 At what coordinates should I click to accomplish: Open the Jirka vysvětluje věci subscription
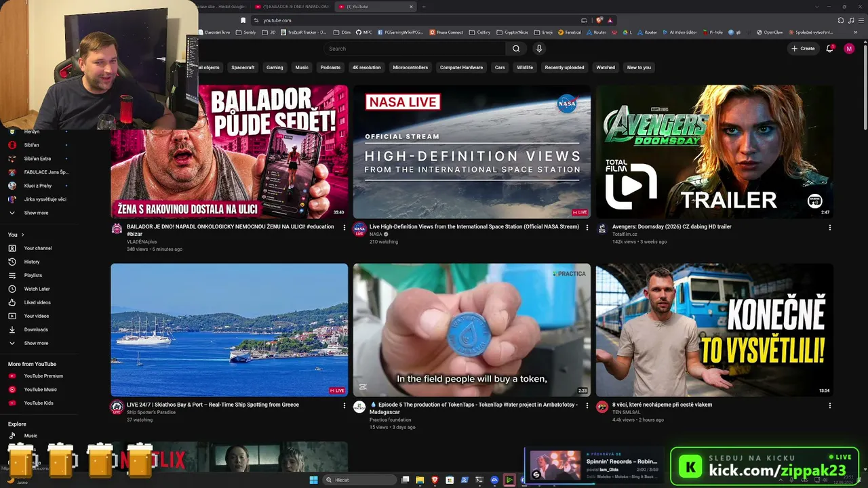45,199
